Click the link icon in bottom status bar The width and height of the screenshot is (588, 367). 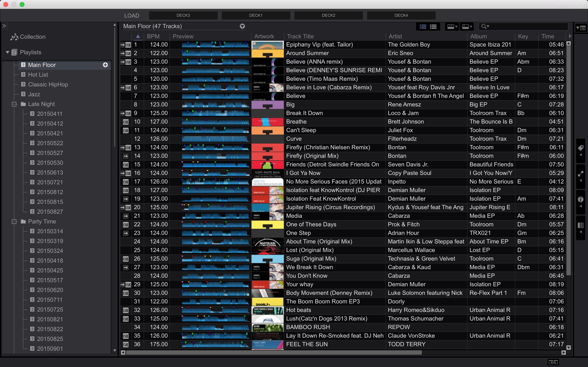(x=553, y=362)
